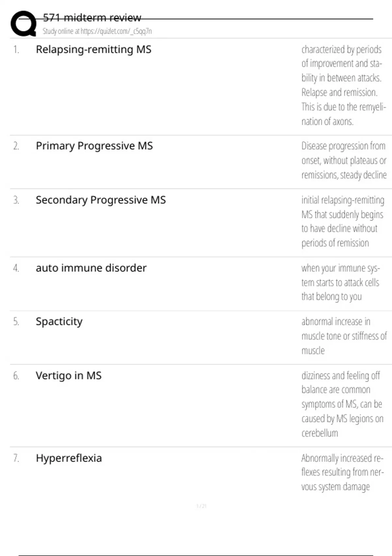392x556 pixels.
Task: Click the definition mentioning remyelination of axons
Action: [343, 85]
